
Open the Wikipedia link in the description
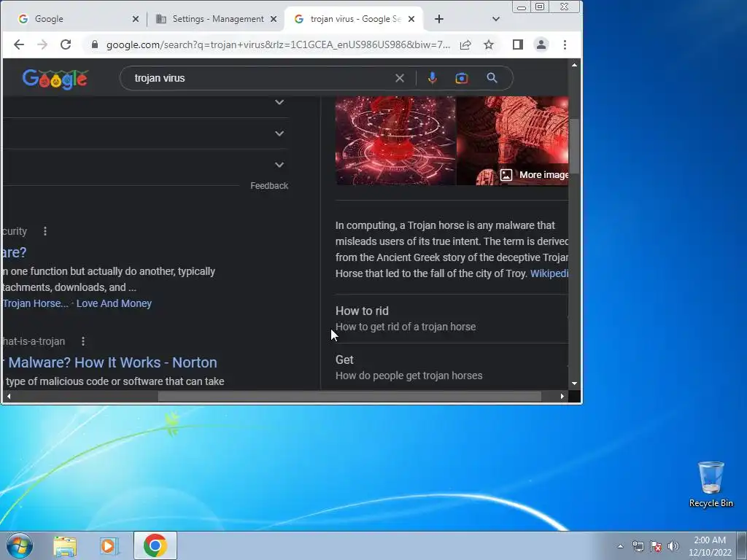coord(549,273)
